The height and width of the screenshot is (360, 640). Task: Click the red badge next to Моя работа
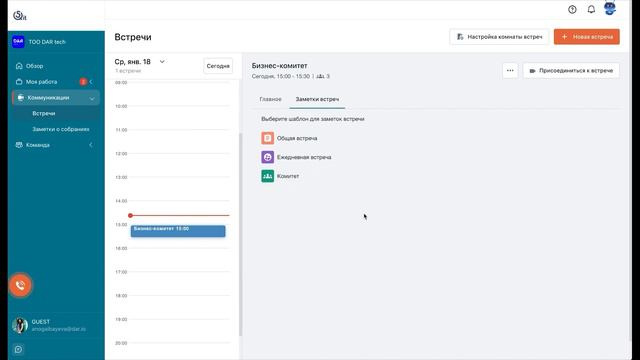(83, 82)
